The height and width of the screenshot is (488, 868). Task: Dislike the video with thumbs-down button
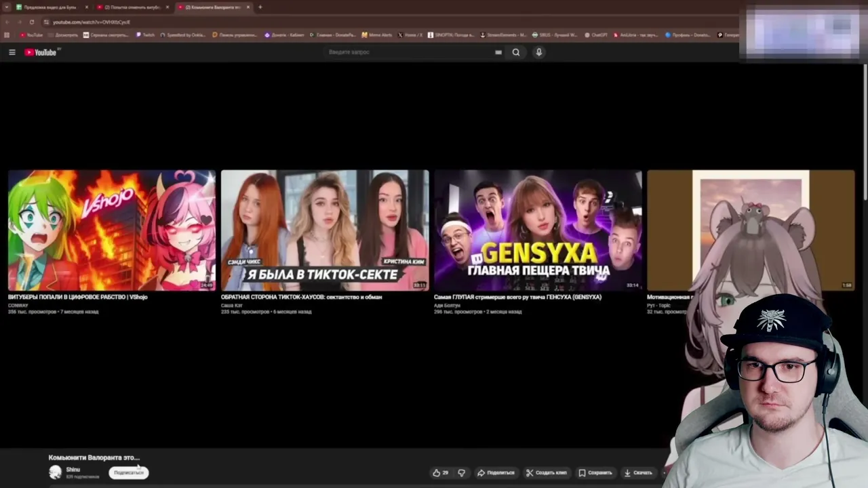tap(462, 472)
